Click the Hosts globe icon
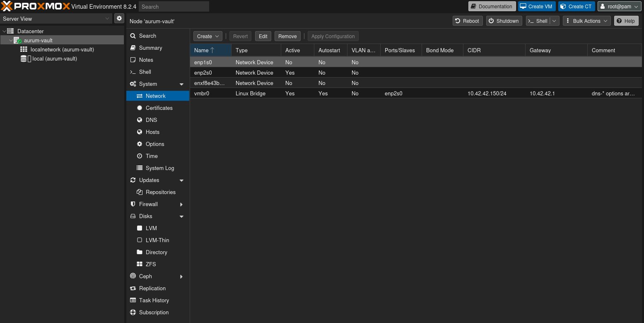644x323 pixels. pos(140,132)
